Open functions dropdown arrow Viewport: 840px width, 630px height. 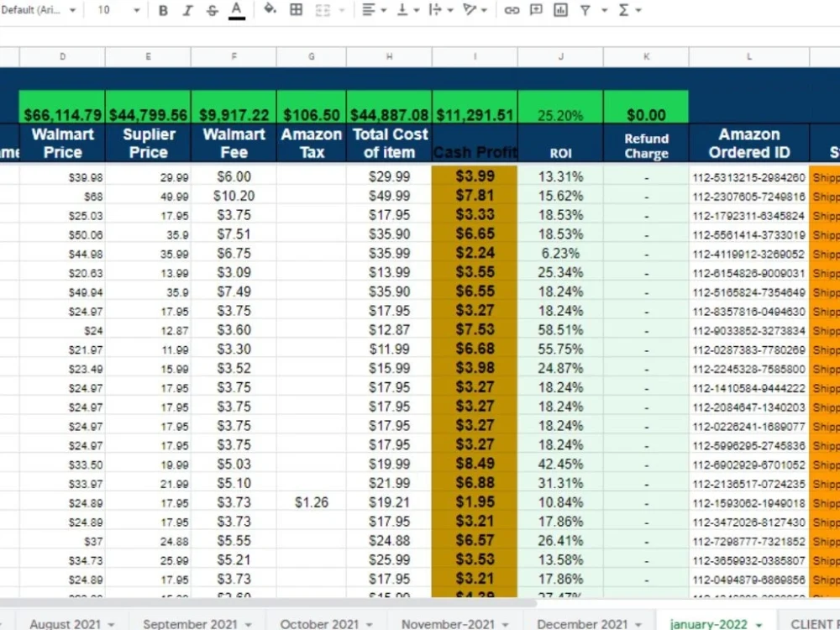638,10
